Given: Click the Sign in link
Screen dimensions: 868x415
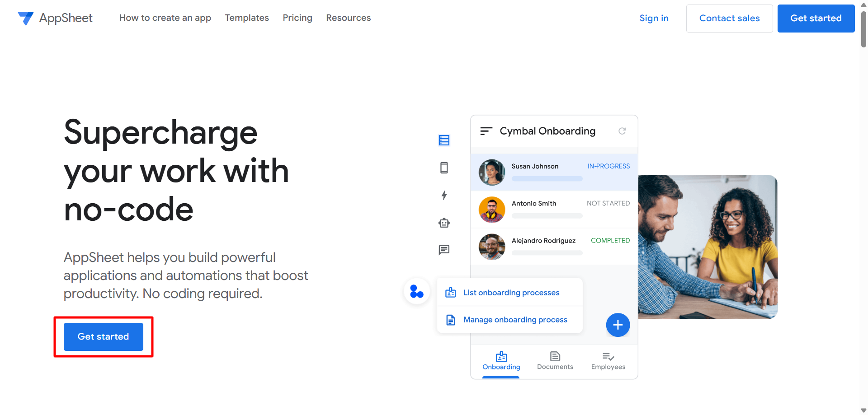Looking at the screenshot, I should pyautogui.click(x=654, y=18).
